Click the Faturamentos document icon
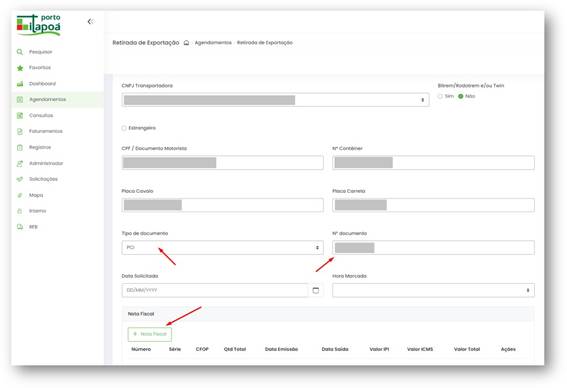 pyautogui.click(x=20, y=132)
